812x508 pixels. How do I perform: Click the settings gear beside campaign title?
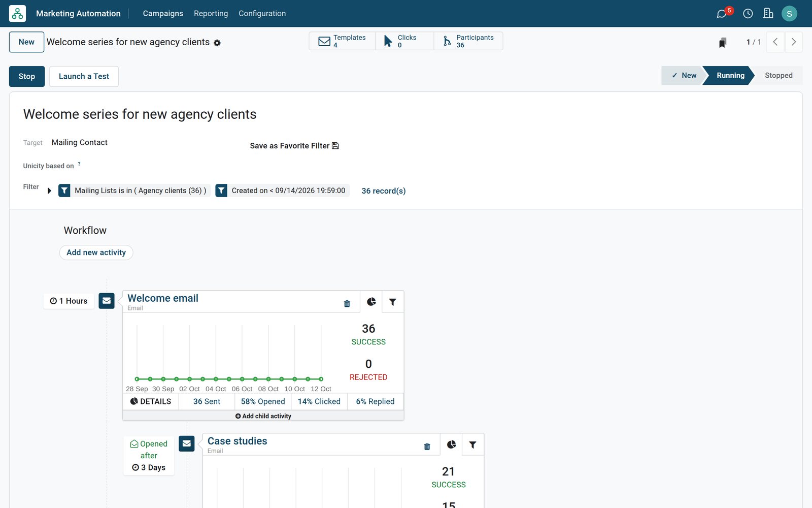pos(217,43)
